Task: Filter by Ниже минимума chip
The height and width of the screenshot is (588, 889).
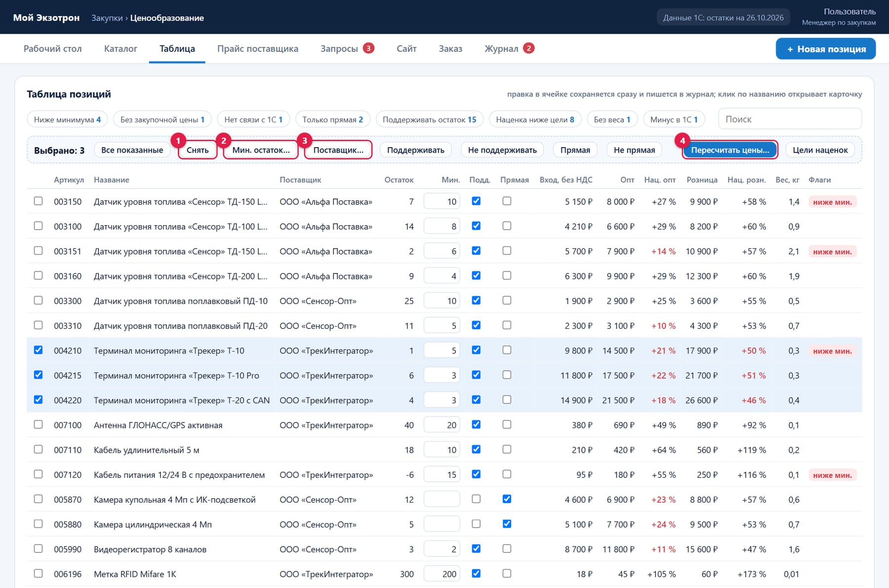Action: pyautogui.click(x=67, y=119)
